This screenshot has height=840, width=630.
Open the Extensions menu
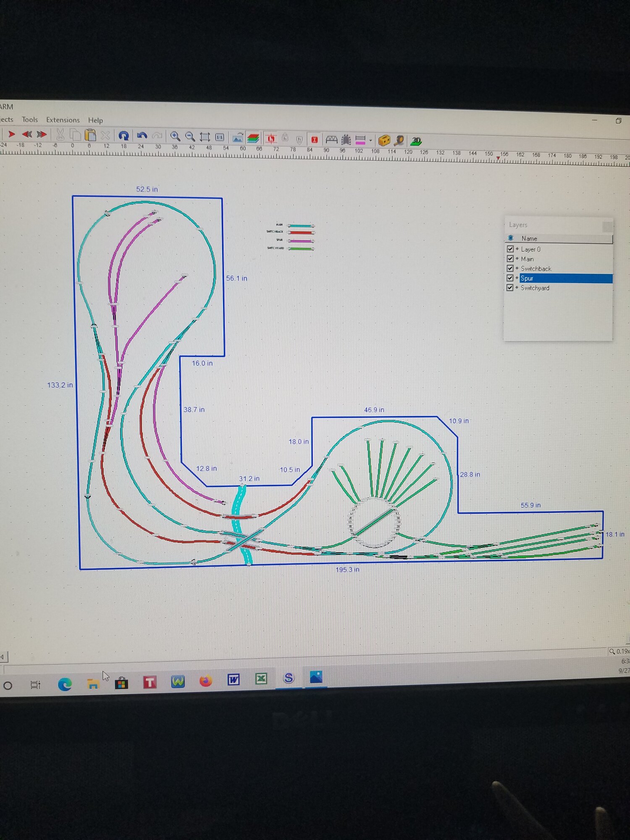(63, 120)
